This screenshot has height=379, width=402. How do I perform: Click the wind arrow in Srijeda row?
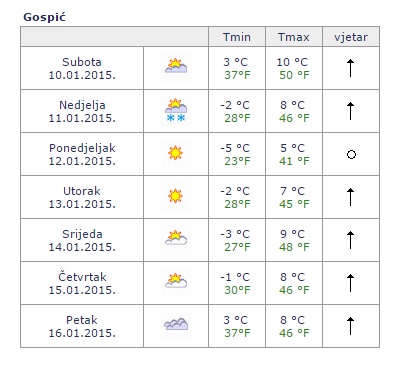point(350,240)
